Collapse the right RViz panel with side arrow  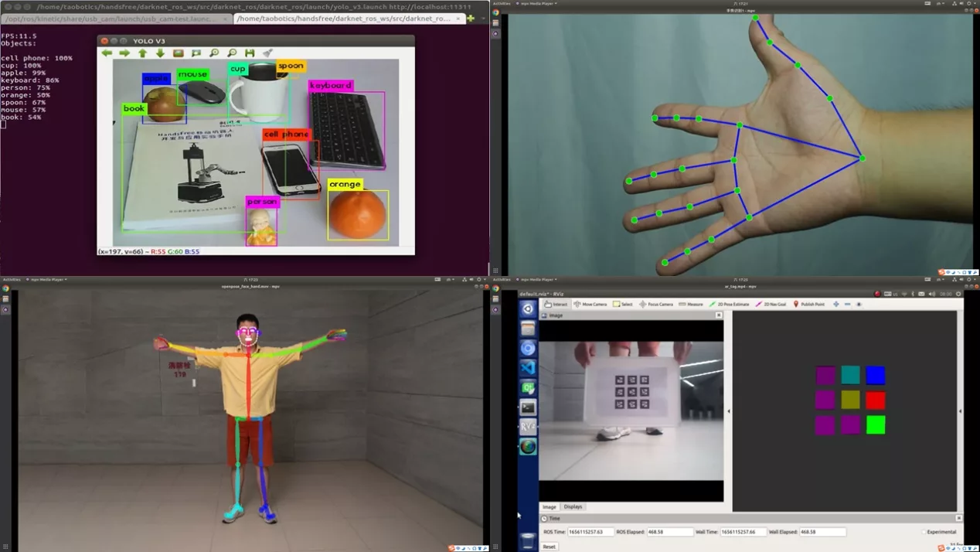[x=961, y=411]
